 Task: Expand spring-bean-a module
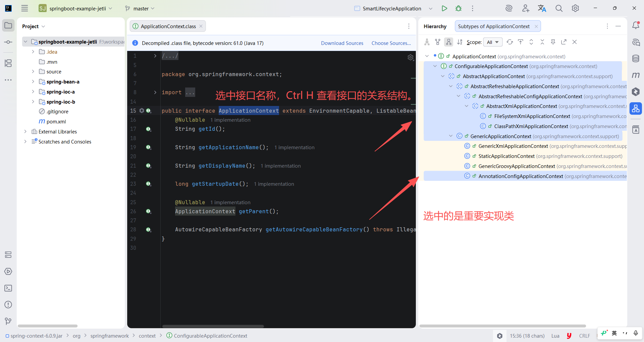coord(33,81)
